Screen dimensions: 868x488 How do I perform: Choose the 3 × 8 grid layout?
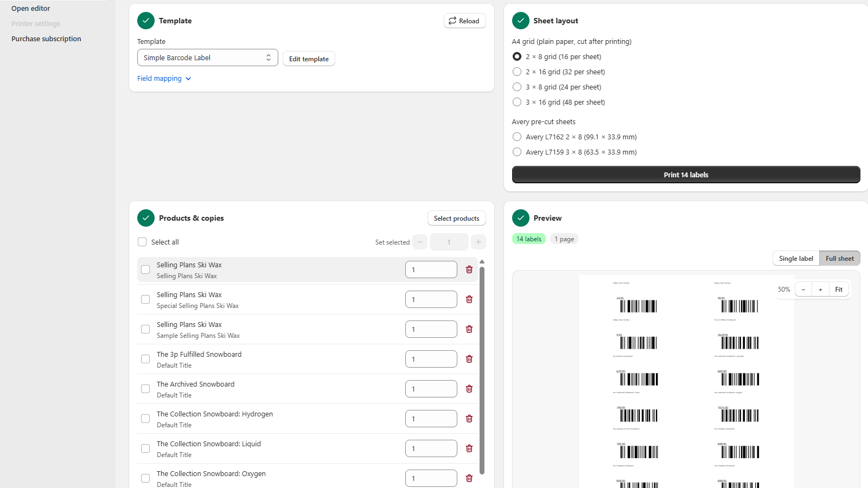tap(517, 87)
